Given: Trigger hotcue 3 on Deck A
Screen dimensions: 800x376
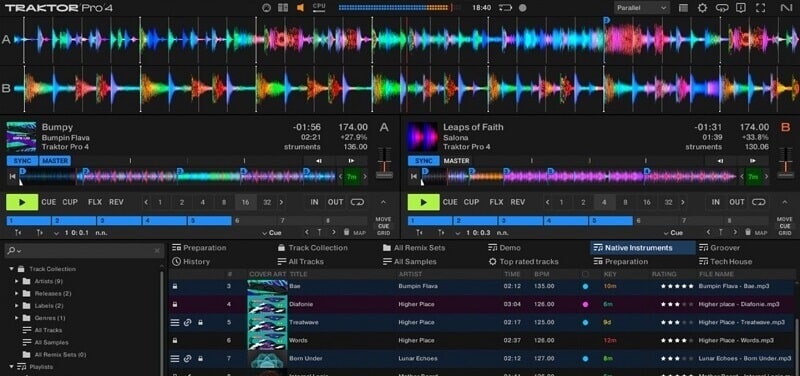Looking at the screenshot, I should click(x=119, y=221).
